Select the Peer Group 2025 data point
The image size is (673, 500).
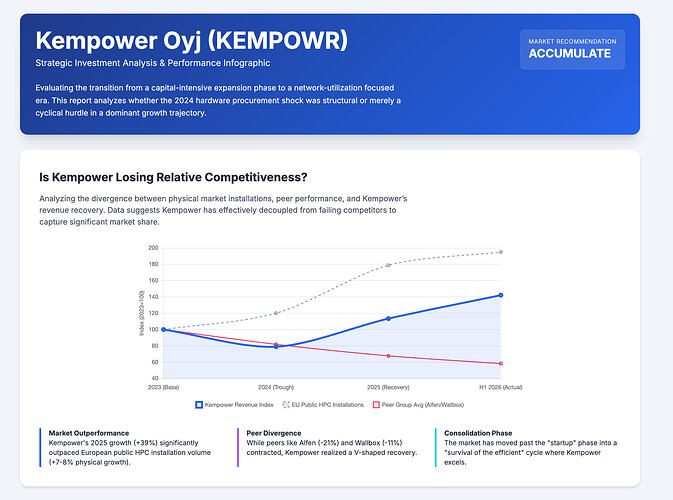pyautogui.click(x=388, y=356)
